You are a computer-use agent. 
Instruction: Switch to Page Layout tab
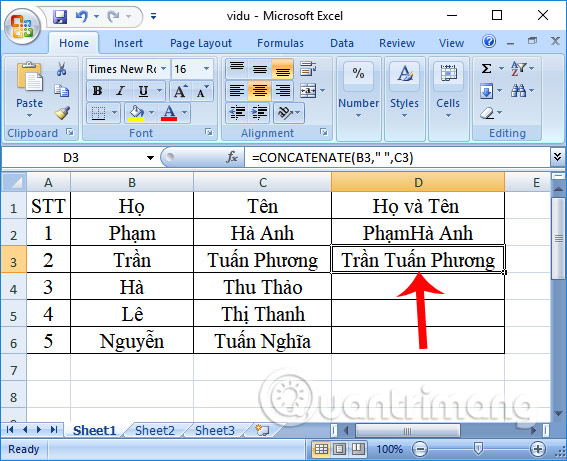pyautogui.click(x=201, y=43)
